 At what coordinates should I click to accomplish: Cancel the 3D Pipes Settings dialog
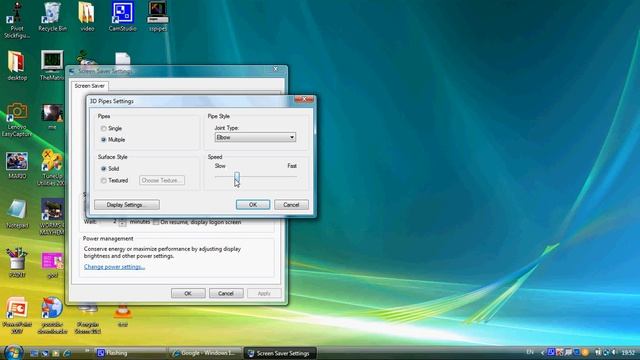tap(291, 205)
